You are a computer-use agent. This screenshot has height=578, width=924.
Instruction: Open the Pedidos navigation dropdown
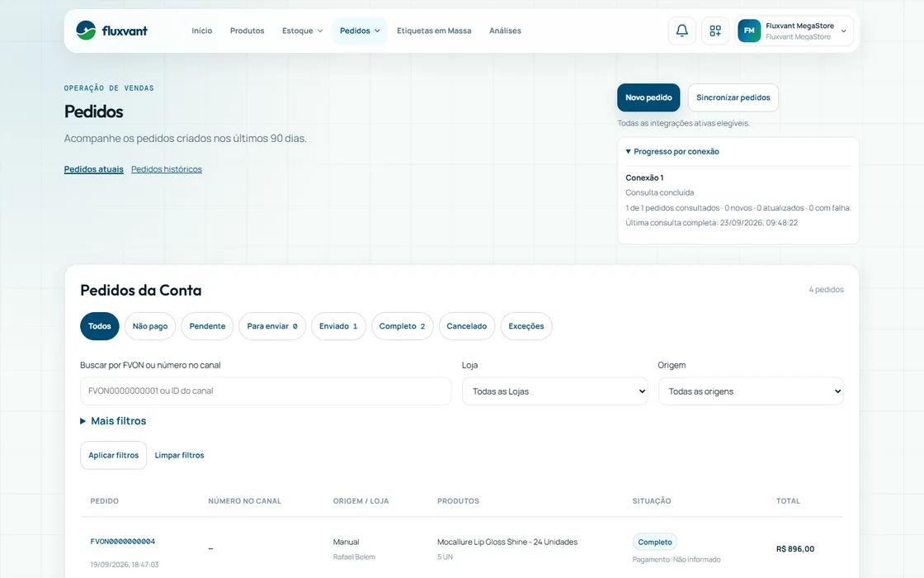pyautogui.click(x=360, y=31)
